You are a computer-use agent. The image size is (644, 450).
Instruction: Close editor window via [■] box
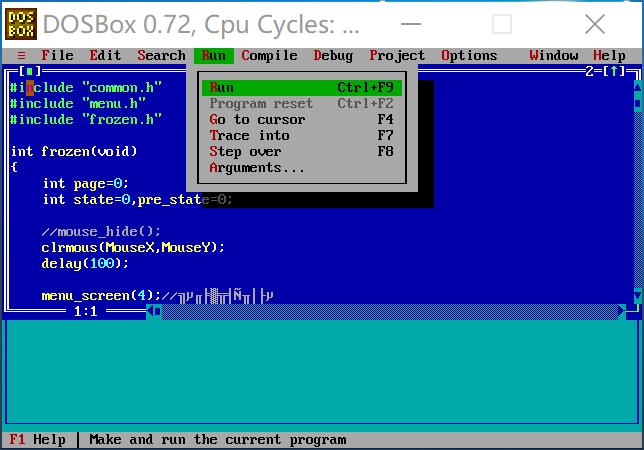(30, 71)
